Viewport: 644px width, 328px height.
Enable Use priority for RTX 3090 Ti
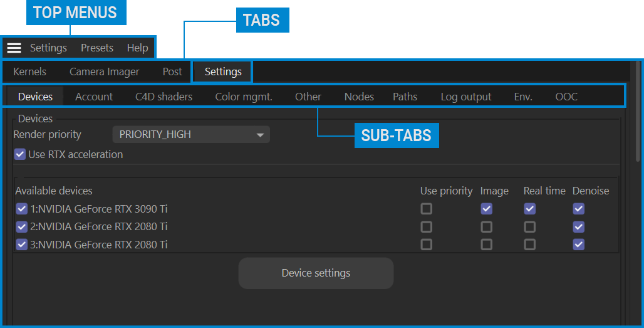point(427,209)
